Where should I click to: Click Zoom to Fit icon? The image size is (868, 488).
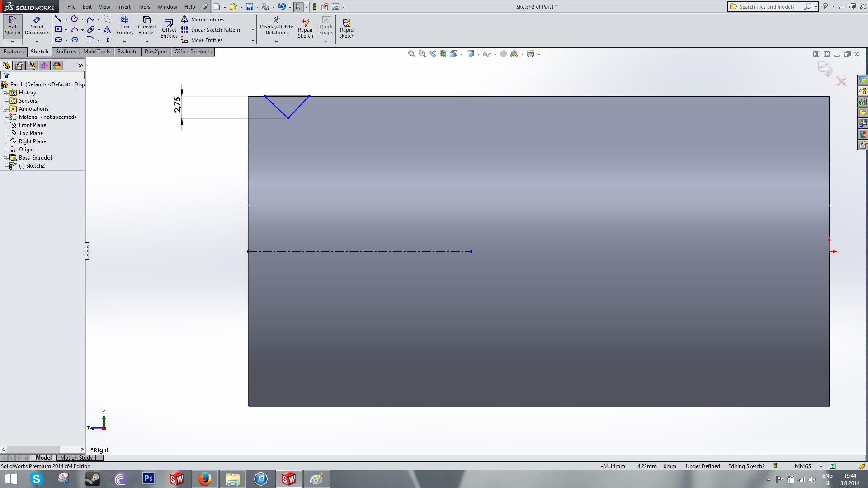[412, 54]
